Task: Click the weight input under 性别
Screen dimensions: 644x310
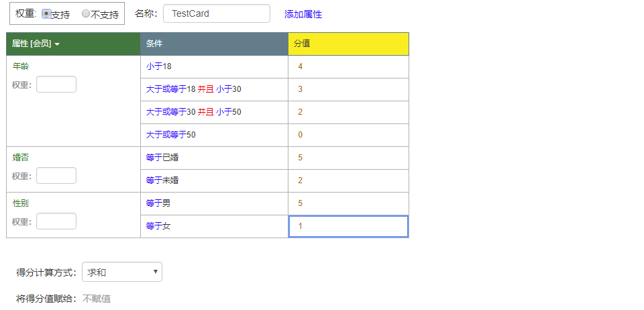Action: tap(56, 221)
